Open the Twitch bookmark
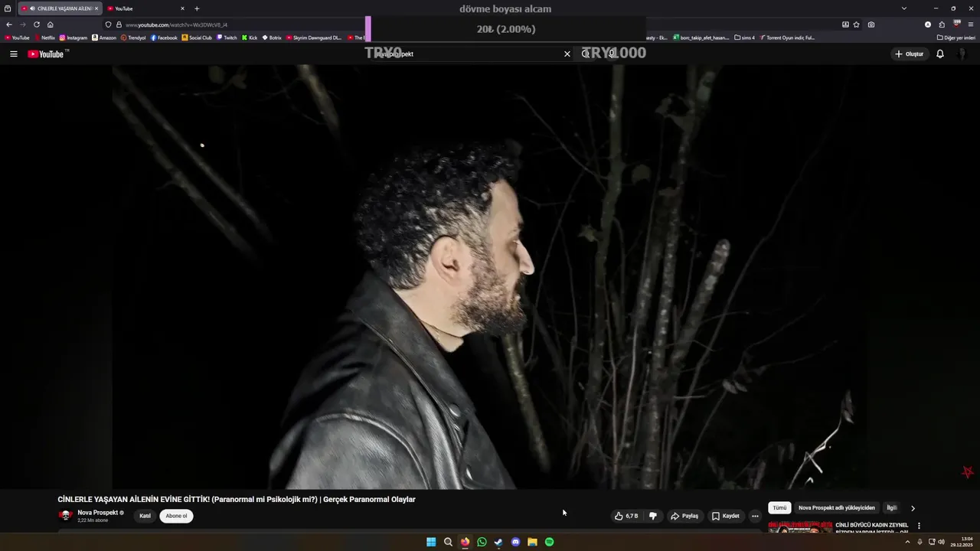980x551 pixels. pos(227,37)
